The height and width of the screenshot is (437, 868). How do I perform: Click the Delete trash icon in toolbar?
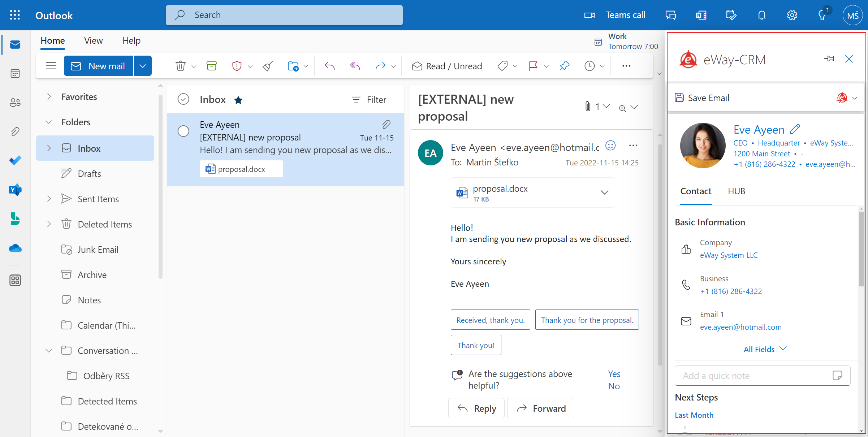click(181, 66)
